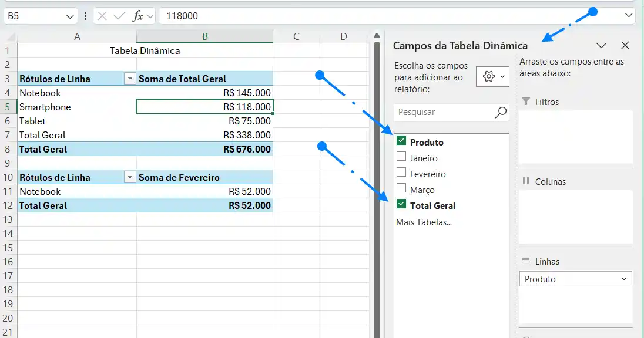The height and width of the screenshot is (338, 644).
Task: Open the Rótulos de Linha filter arrow in row 10
Action: pyautogui.click(x=129, y=177)
